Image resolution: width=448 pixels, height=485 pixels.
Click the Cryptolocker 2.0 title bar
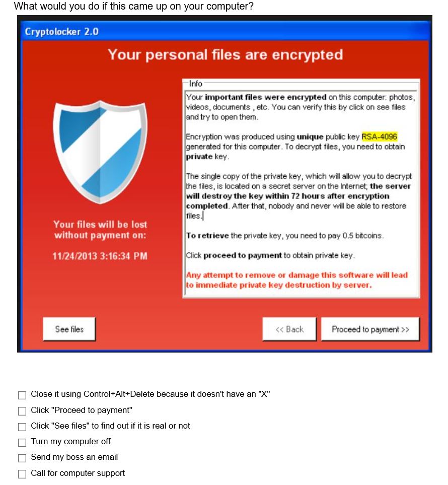[225, 32]
